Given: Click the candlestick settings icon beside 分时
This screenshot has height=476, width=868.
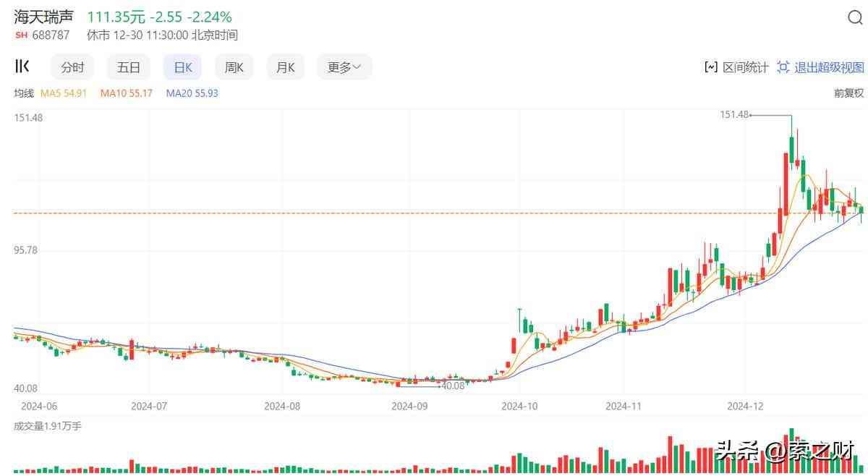Looking at the screenshot, I should coord(22,67).
